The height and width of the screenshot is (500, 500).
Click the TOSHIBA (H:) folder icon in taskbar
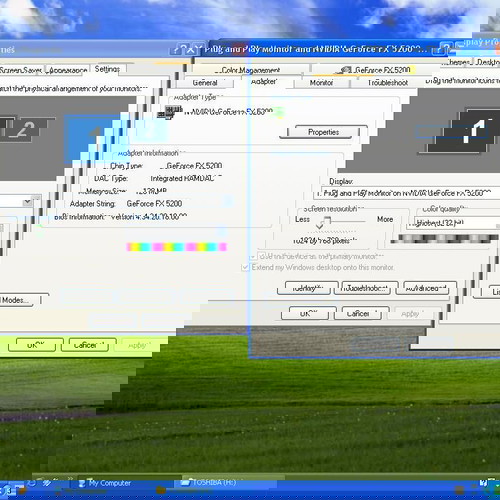point(185,483)
